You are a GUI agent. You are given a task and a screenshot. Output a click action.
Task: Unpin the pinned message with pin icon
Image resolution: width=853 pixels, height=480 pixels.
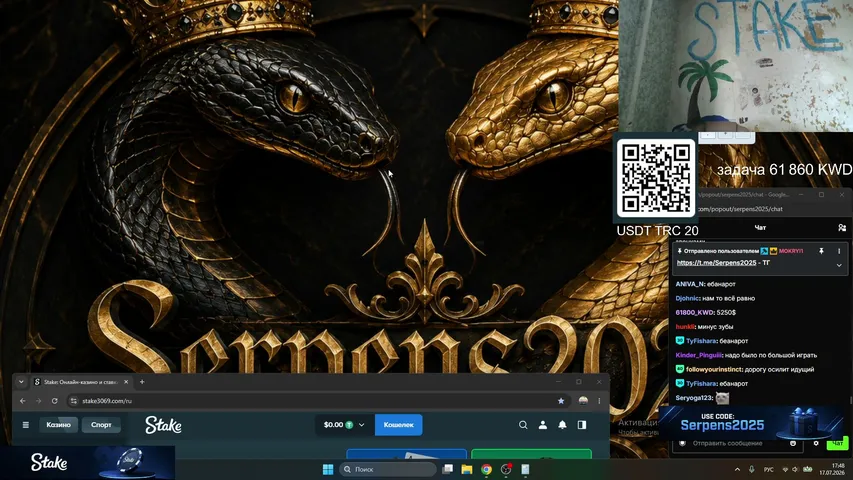click(x=821, y=251)
